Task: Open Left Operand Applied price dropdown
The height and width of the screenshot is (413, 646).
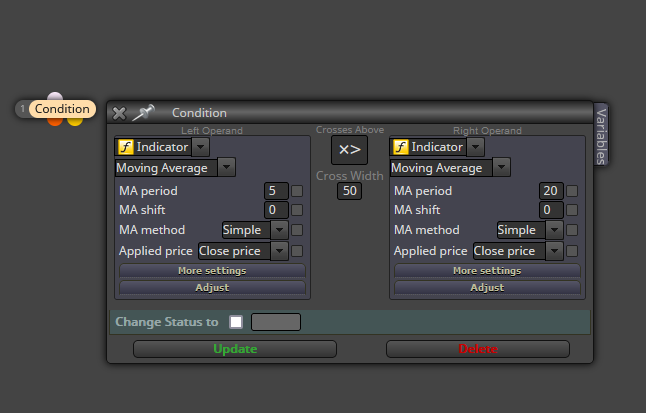Action: (280, 251)
